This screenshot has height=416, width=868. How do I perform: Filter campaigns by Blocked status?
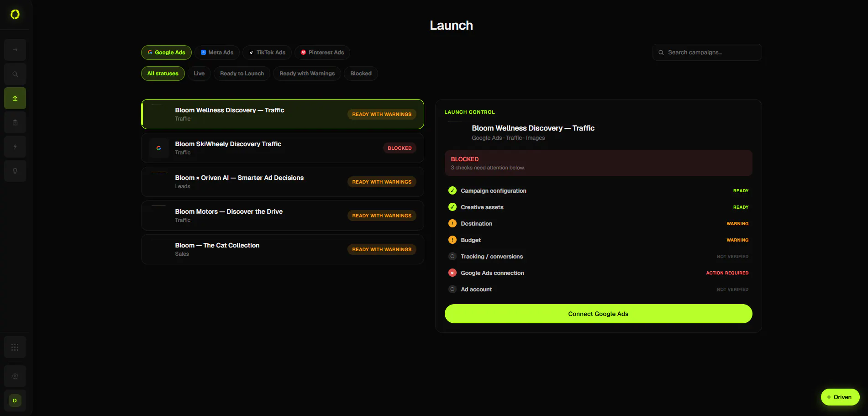361,74
